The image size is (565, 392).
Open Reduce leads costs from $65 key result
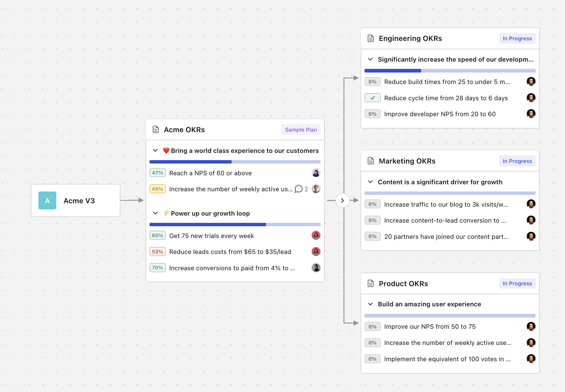click(230, 252)
